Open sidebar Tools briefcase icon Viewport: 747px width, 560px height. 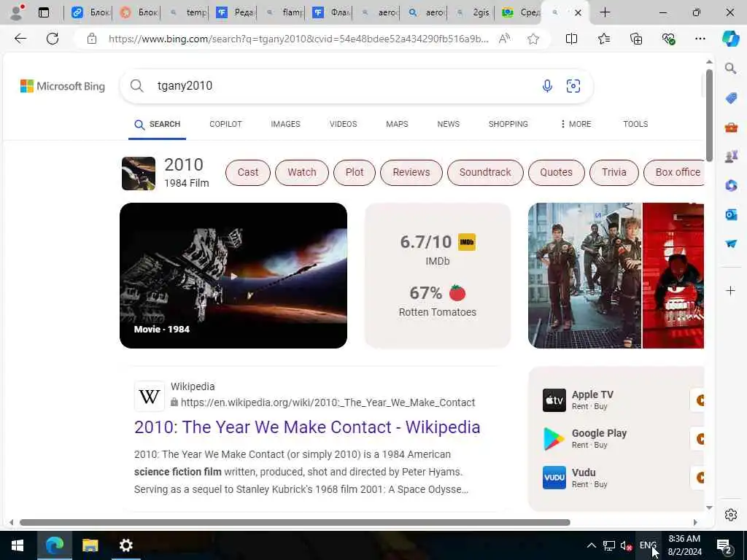click(x=731, y=127)
